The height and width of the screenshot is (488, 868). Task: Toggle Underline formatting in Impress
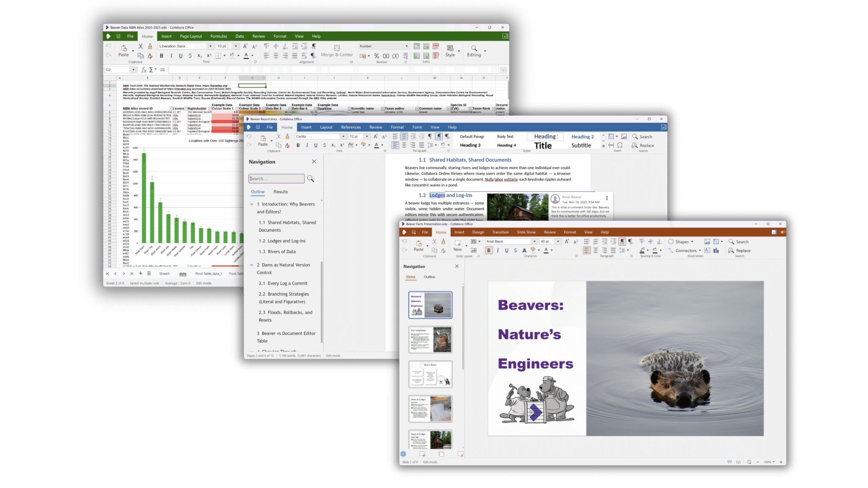[x=506, y=250]
